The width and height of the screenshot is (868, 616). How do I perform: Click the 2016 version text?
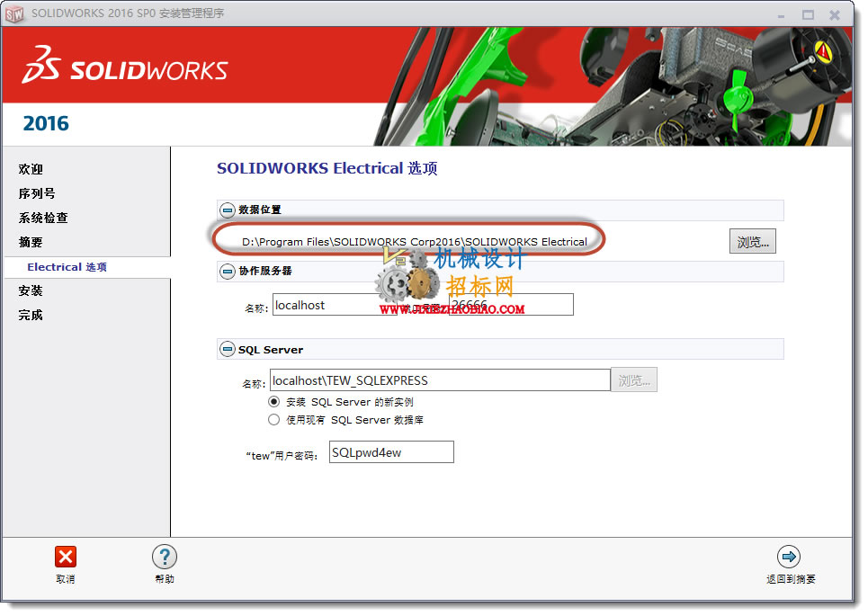click(46, 123)
